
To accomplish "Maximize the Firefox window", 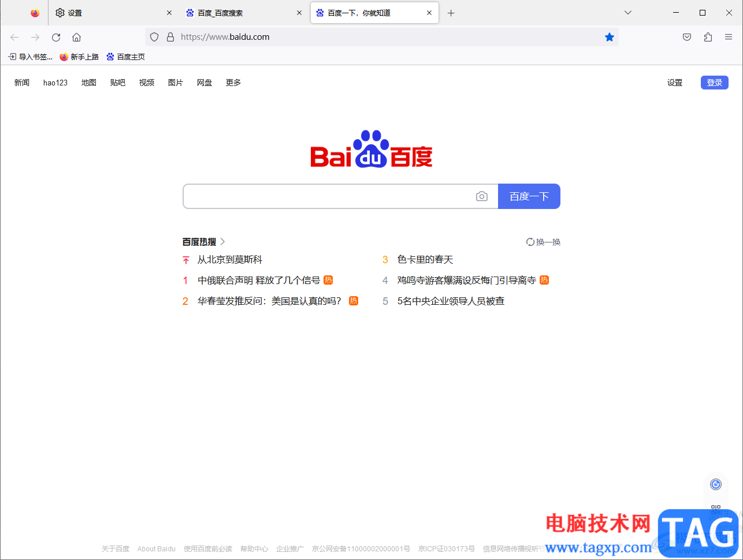I will click(x=703, y=13).
